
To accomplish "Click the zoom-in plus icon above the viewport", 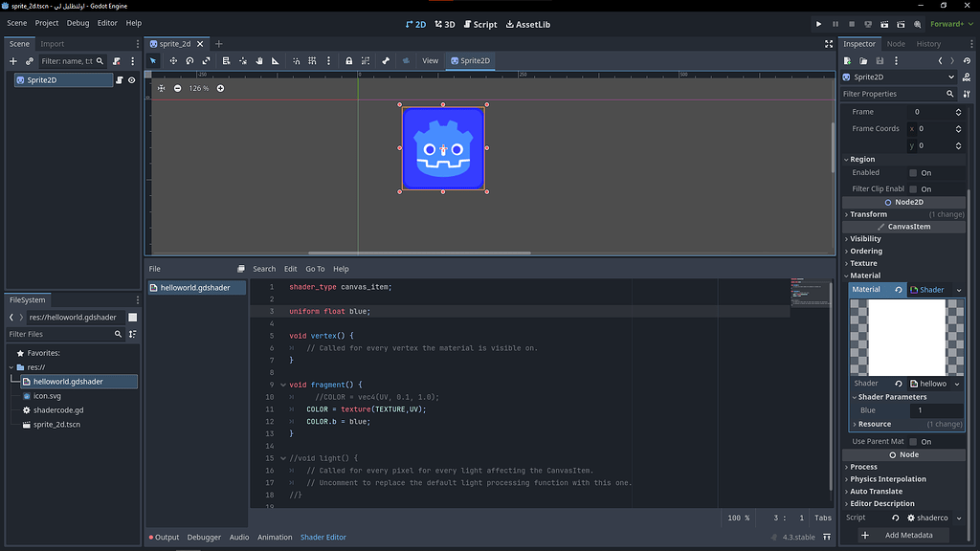I will [x=220, y=87].
